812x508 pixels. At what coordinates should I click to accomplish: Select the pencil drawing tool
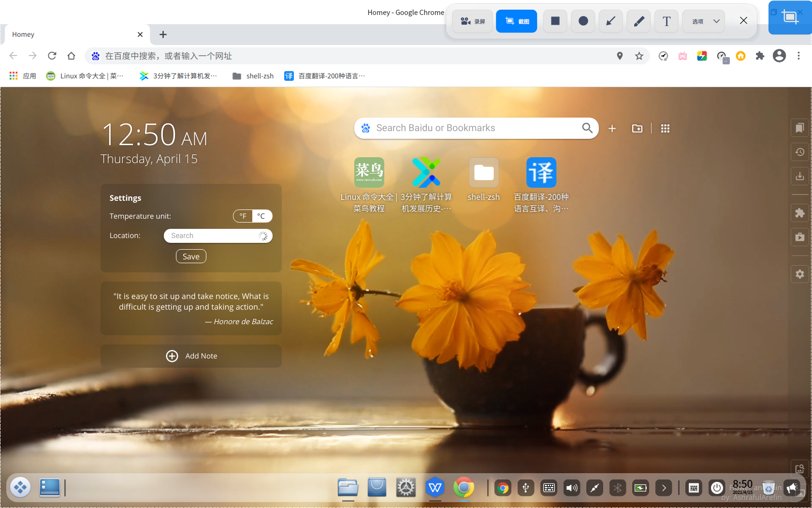pos(639,21)
